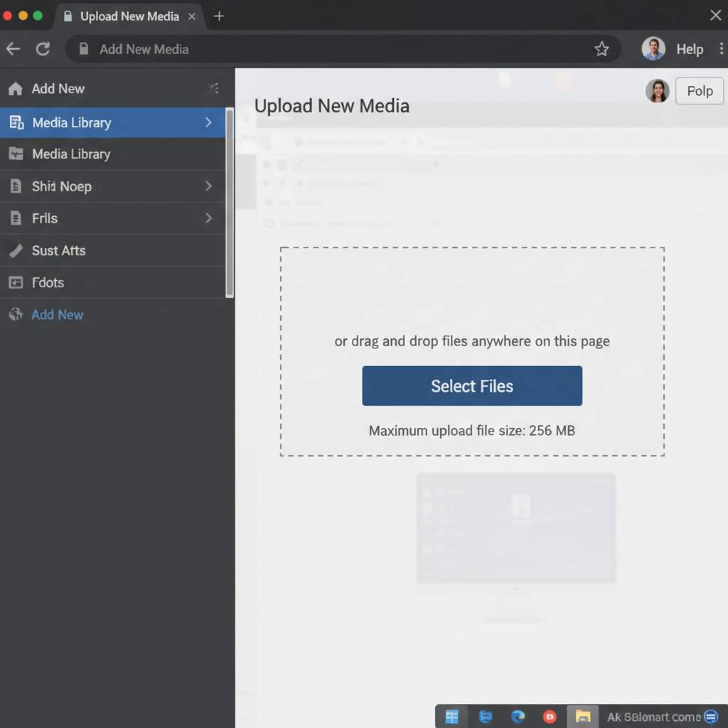Select the Fdots panel icon
The height and width of the screenshot is (728, 728).
click(x=14, y=282)
